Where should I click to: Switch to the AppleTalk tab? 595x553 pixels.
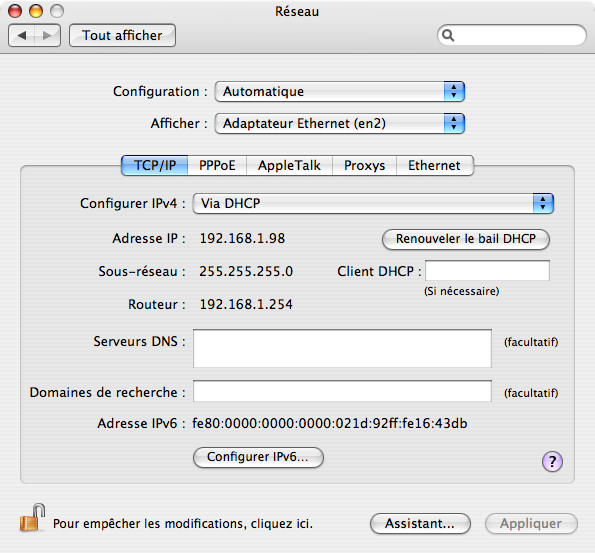[290, 165]
